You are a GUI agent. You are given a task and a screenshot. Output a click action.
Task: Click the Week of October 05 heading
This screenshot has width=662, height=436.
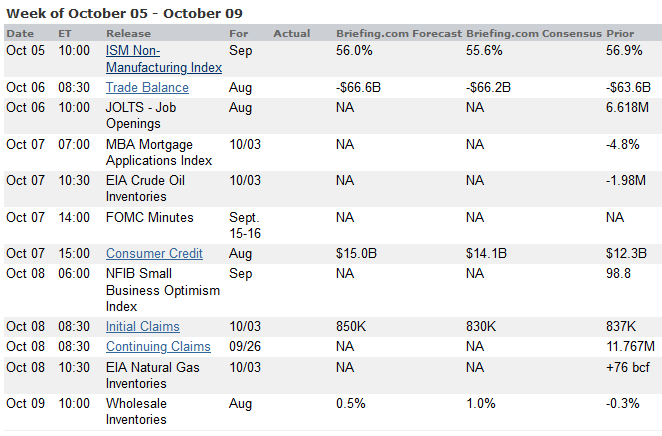tap(124, 12)
